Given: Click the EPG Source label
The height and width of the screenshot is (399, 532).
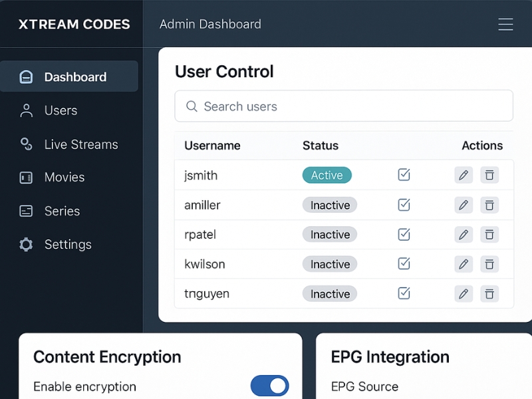Looking at the screenshot, I should click(x=364, y=386).
